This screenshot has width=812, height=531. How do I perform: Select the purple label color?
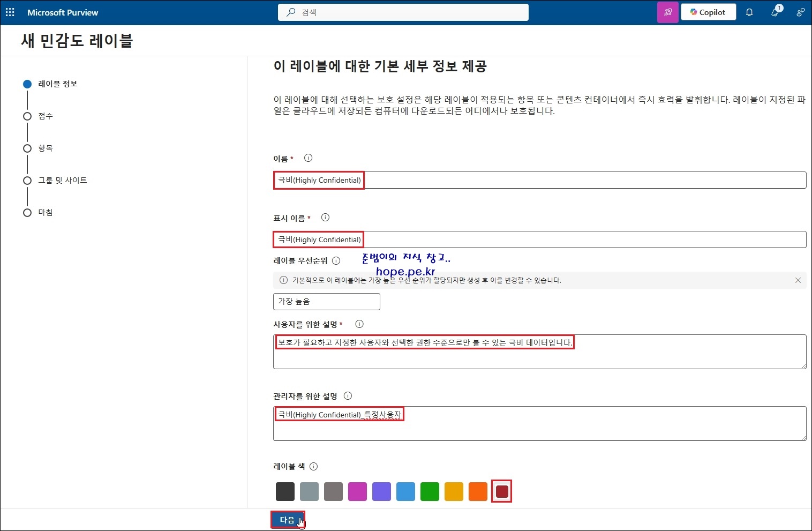(381, 491)
